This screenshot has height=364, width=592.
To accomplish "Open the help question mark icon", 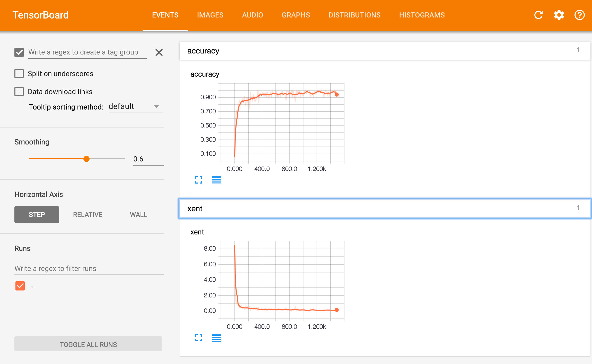I will (579, 15).
